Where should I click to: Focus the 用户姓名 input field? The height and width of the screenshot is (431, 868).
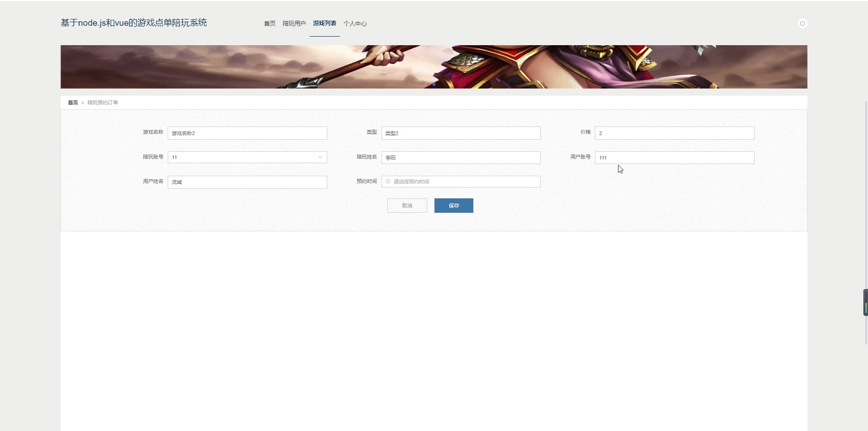click(247, 182)
